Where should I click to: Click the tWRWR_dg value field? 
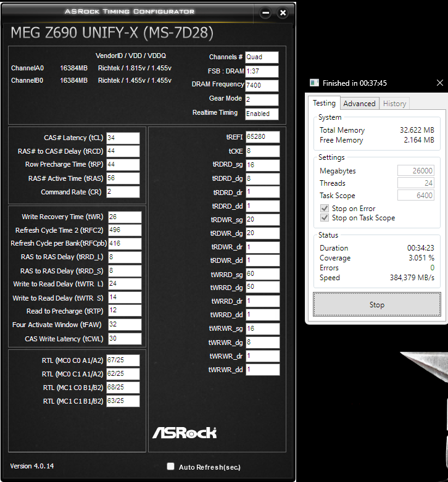coord(263,343)
